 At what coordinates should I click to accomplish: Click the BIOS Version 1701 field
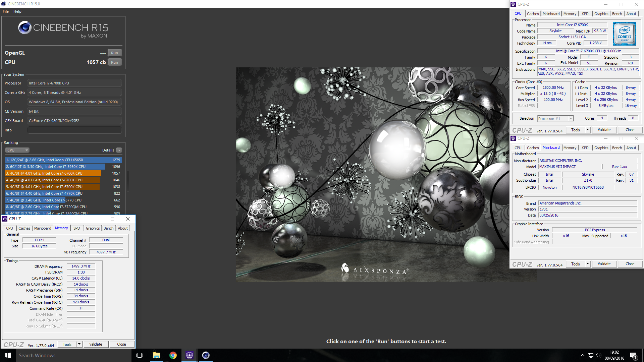click(588, 209)
